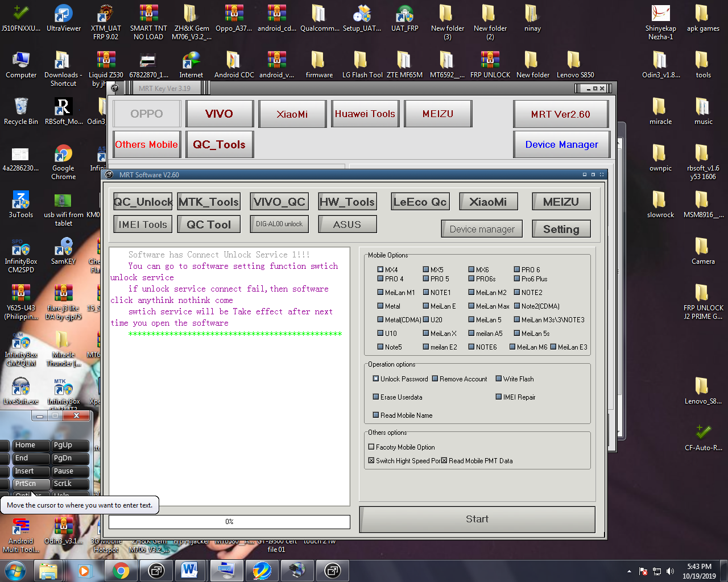Select IMEI Tools tab button
Viewport: 728px width, 582px height.
pos(143,225)
